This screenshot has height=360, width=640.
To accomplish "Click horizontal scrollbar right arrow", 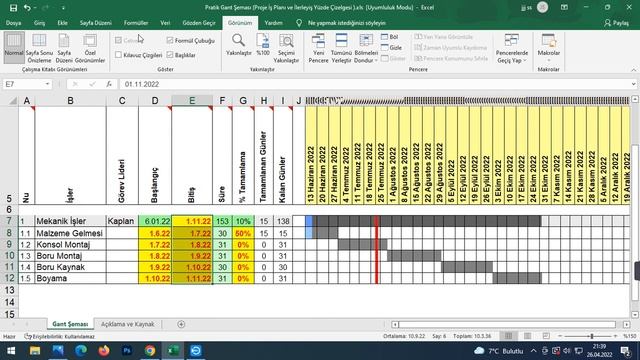I will (627, 324).
